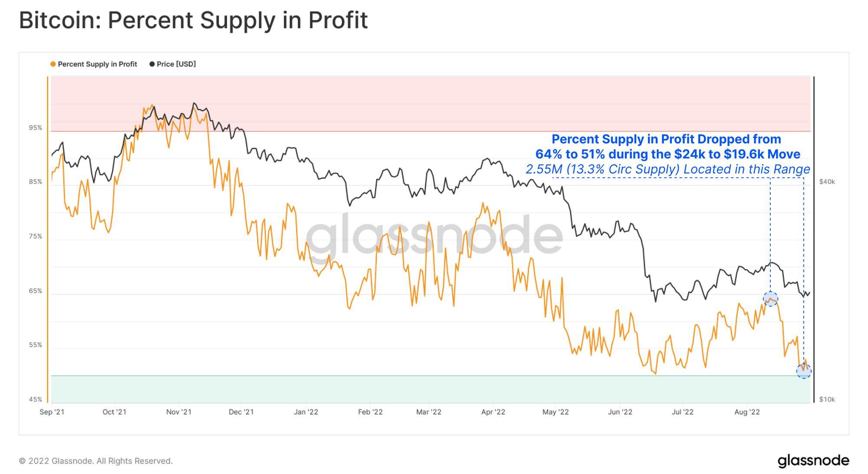868x474 pixels.
Task: Click the chart title Bitcoin: Percent Supply in Profit
Action: 194,20
